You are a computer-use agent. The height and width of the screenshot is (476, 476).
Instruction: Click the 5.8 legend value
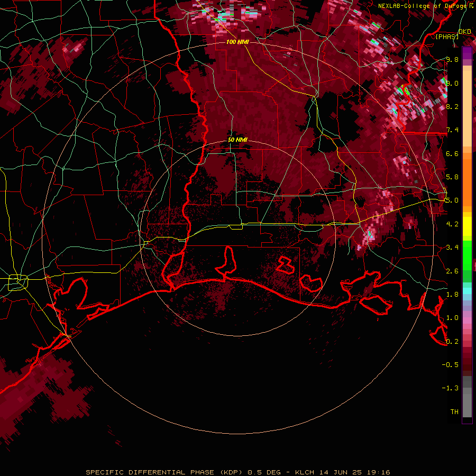click(x=452, y=177)
